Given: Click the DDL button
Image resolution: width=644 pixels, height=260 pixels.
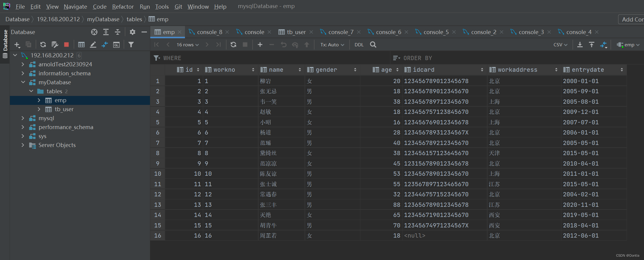Looking at the screenshot, I should point(359,45).
